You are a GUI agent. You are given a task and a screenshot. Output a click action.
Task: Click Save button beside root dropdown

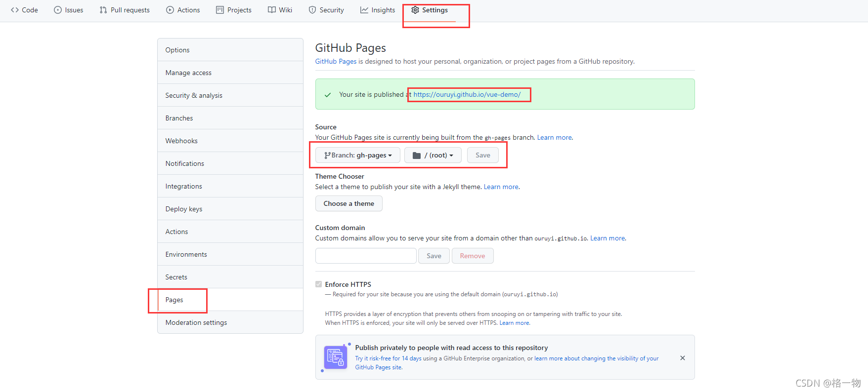(483, 155)
